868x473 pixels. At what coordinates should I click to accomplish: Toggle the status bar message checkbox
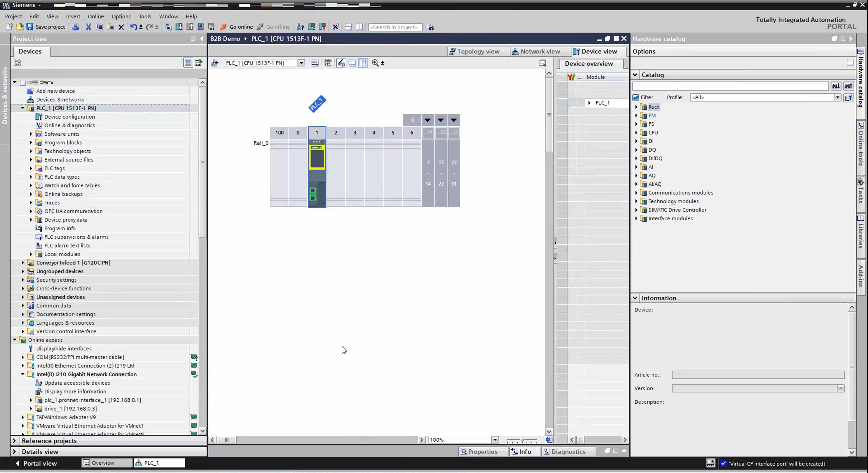coord(723,463)
